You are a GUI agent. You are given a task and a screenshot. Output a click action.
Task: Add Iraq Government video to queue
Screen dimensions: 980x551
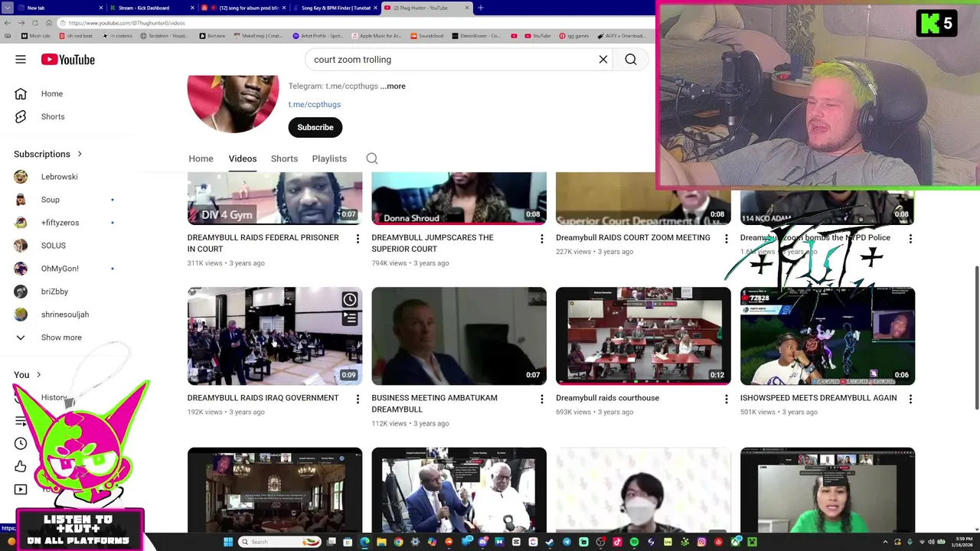(x=350, y=318)
